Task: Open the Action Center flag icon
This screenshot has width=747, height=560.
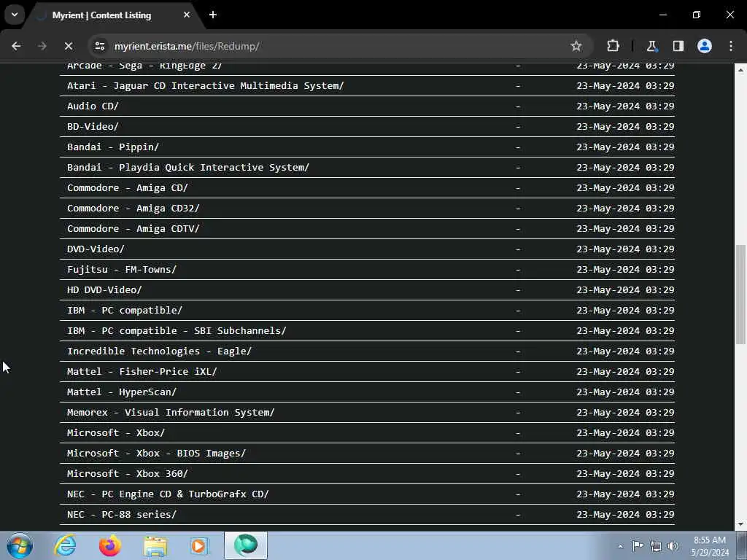Action: pyautogui.click(x=638, y=545)
